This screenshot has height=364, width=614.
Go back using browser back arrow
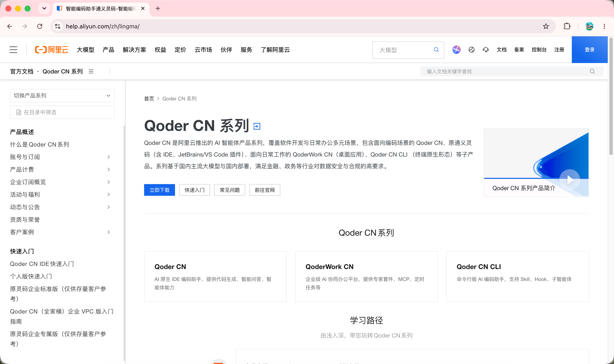coord(10,26)
